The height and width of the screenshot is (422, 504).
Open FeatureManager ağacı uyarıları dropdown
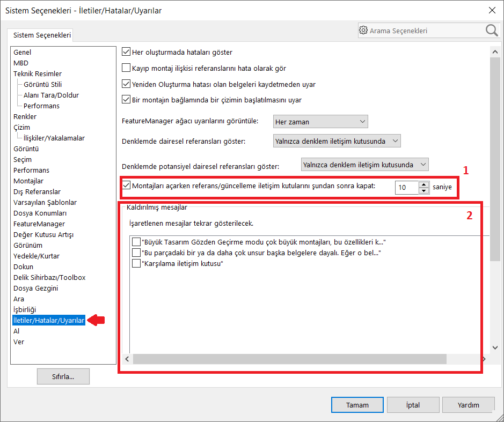(x=320, y=122)
